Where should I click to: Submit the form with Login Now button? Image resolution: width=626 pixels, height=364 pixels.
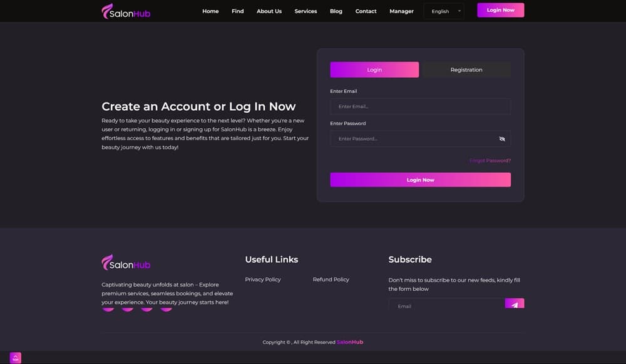(x=420, y=179)
